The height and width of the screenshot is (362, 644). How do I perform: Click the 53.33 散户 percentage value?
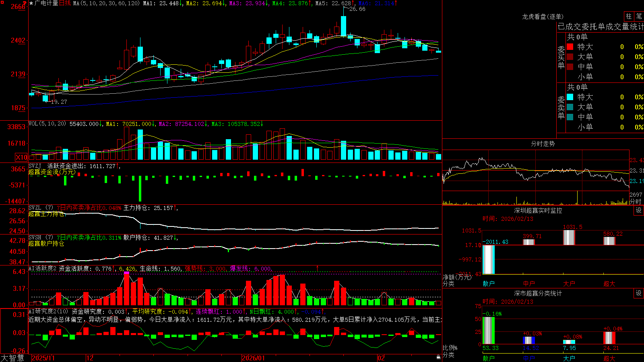[x=490, y=348]
